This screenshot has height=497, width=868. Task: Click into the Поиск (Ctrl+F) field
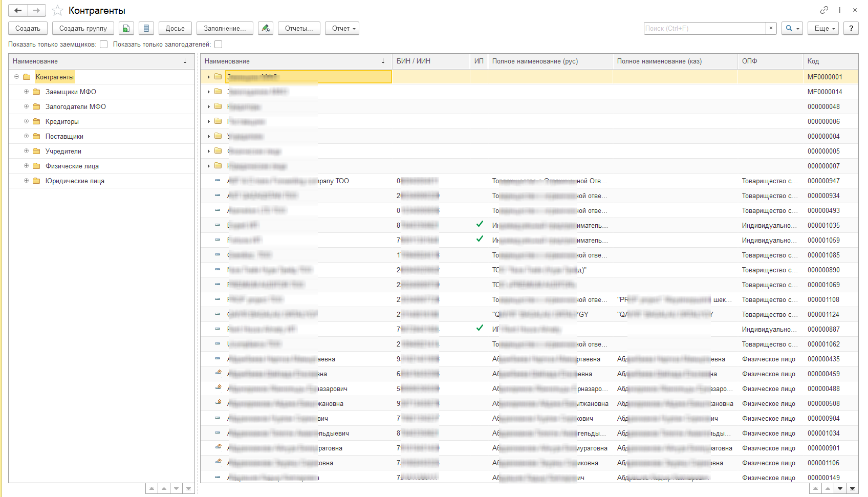click(x=704, y=28)
